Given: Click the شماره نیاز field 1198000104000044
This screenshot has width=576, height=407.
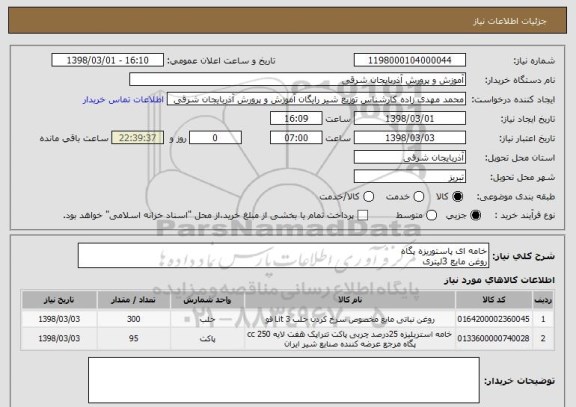Looking at the screenshot, I should (x=410, y=60).
